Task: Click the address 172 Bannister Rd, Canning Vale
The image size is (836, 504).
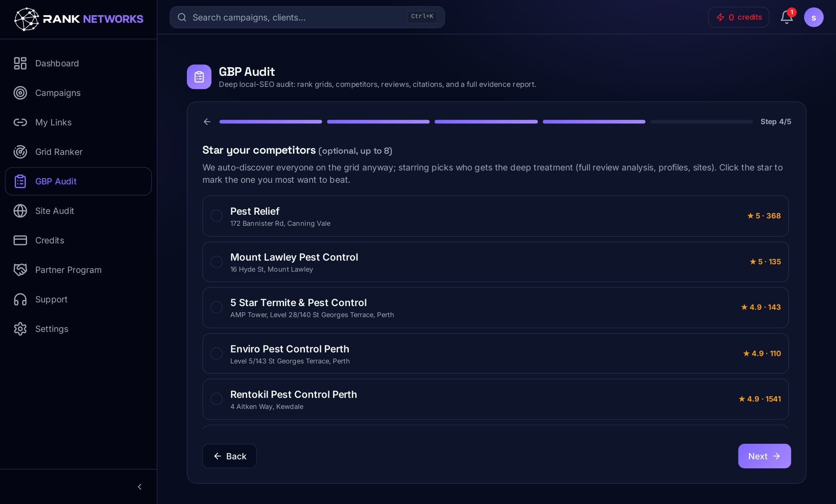Action: coord(280,223)
